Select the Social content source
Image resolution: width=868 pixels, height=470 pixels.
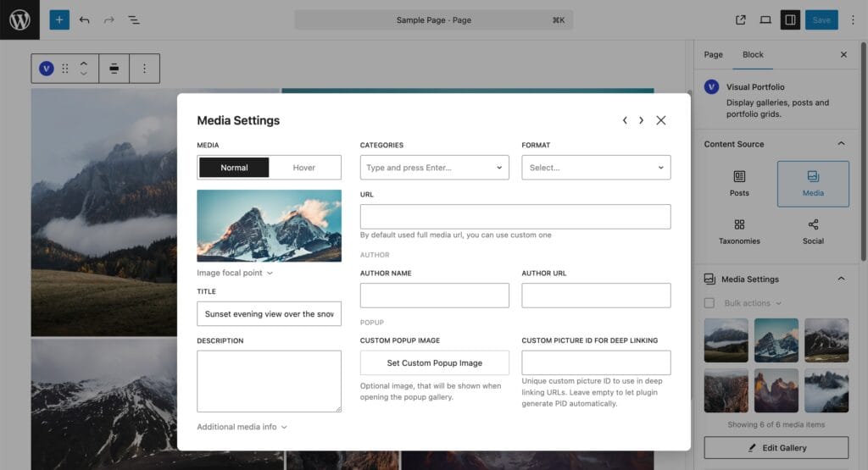[813, 232]
